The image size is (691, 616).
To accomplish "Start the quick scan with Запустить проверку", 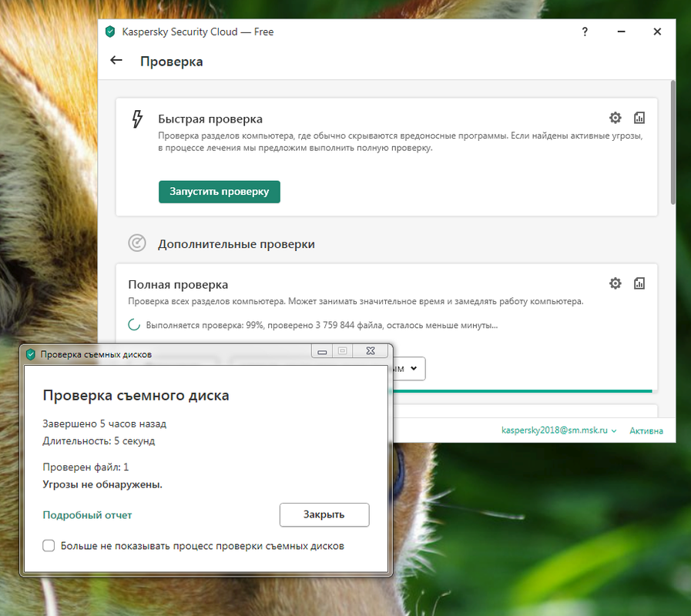I will point(220,192).
